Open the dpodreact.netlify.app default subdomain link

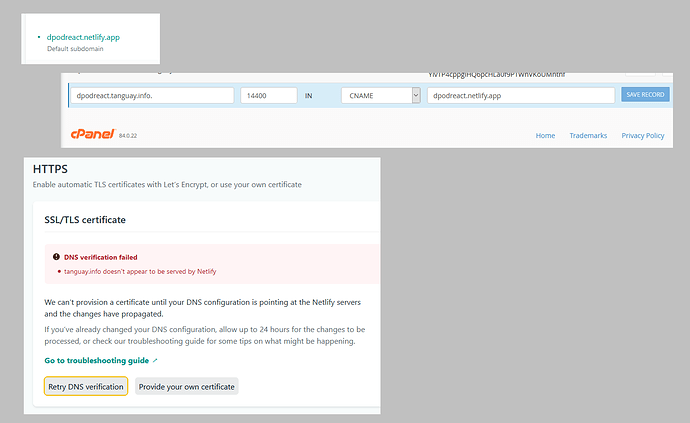[x=83, y=37]
